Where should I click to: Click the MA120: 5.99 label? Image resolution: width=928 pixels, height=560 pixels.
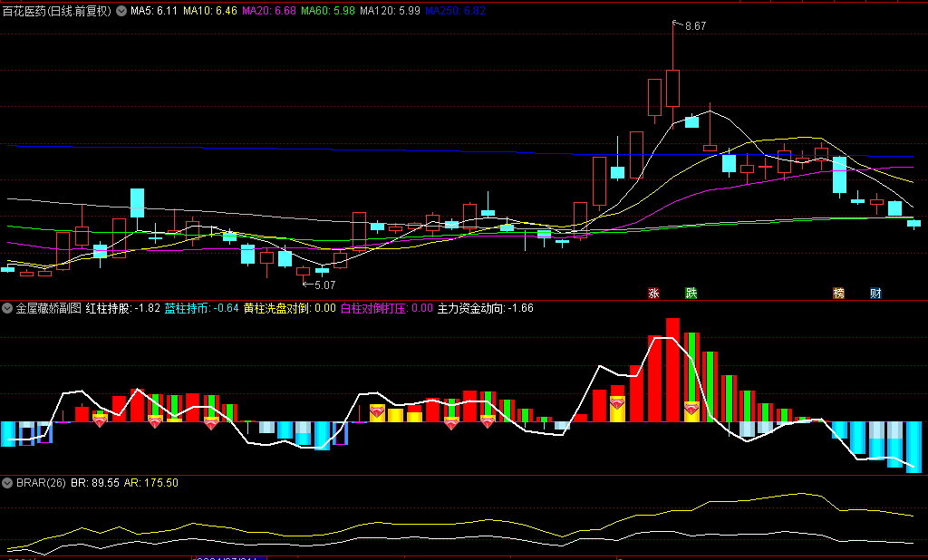(390, 11)
